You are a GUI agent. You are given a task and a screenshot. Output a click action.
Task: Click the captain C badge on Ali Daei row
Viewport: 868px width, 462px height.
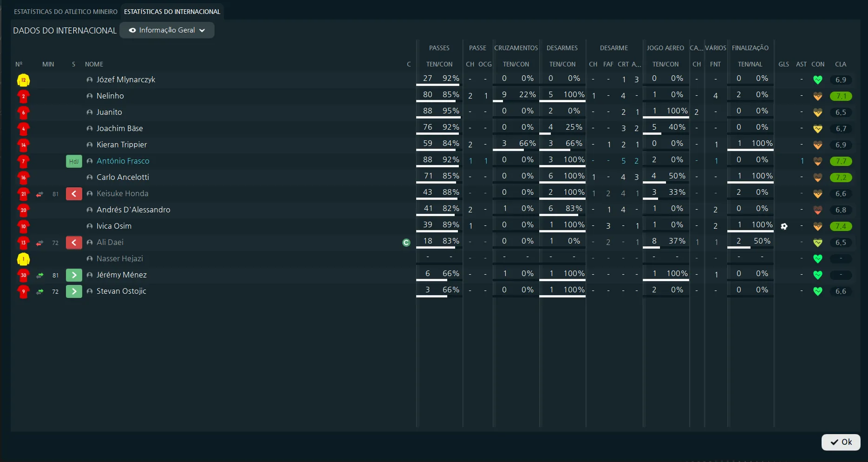pyautogui.click(x=406, y=243)
